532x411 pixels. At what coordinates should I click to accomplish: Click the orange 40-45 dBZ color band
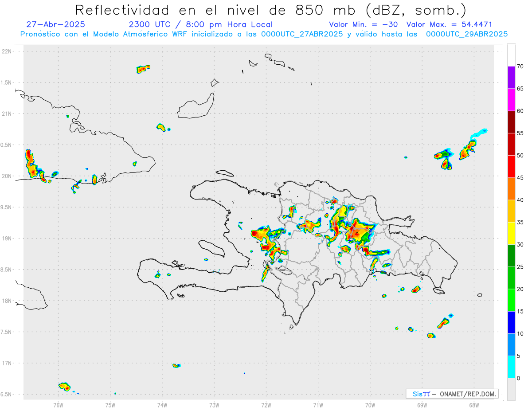pos(511,189)
